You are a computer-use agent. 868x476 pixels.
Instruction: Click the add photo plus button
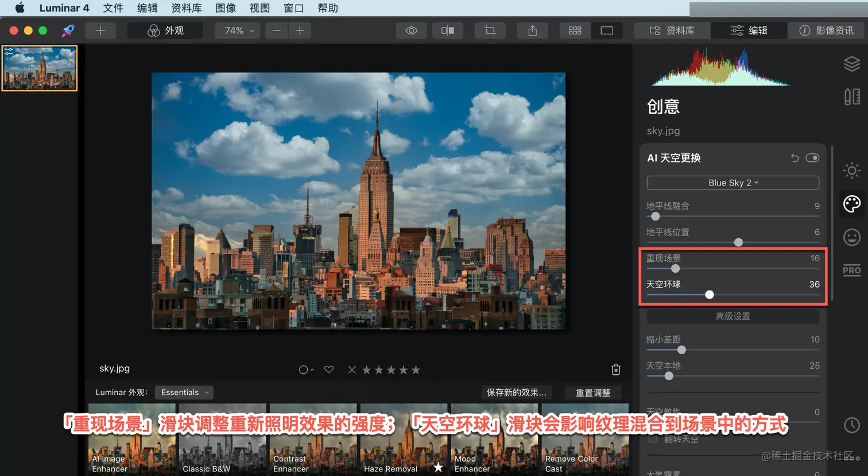pyautogui.click(x=100, y=30)
